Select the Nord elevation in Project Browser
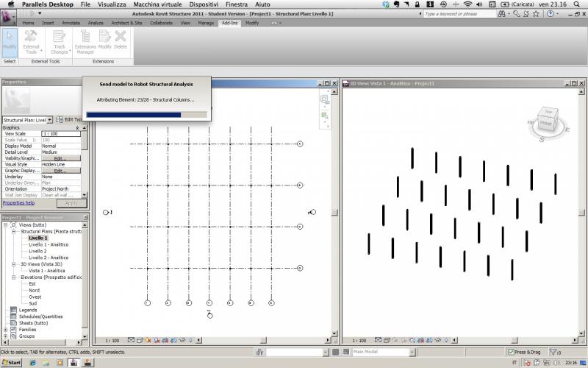 [x=34, y=290]
